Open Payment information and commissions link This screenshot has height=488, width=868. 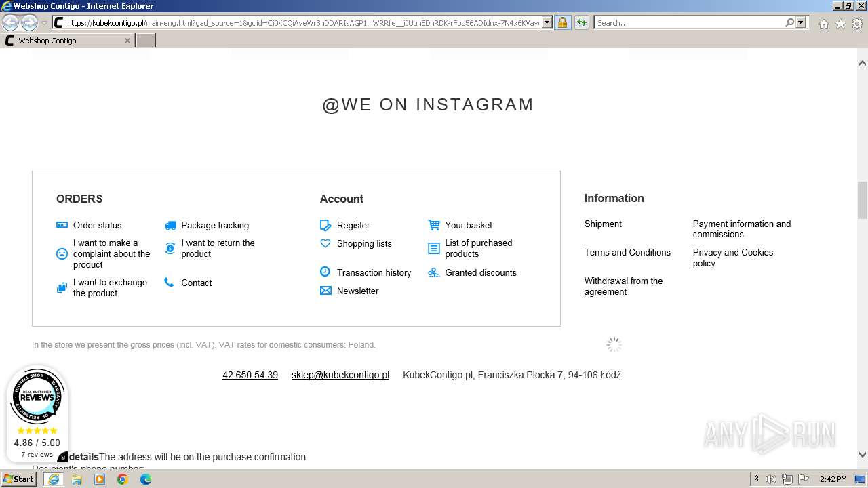[x=742, y=229]
